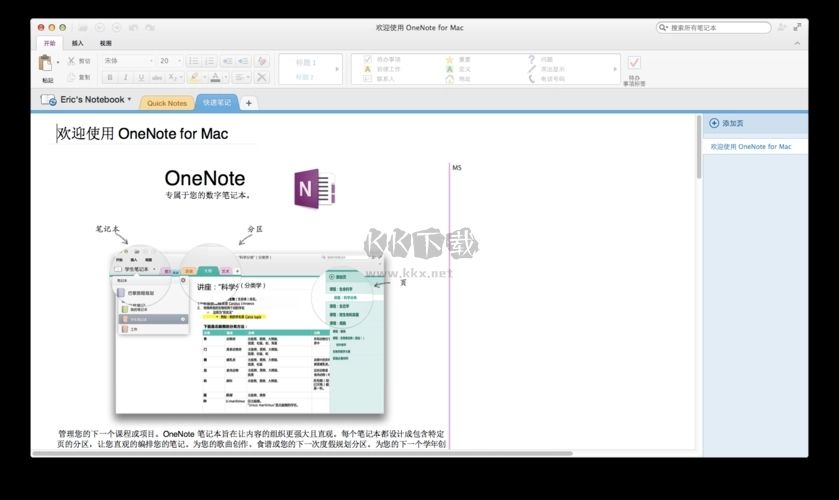Apply the To Do checkbox tag
The image size is (839, 500).
tap(382, 59)
